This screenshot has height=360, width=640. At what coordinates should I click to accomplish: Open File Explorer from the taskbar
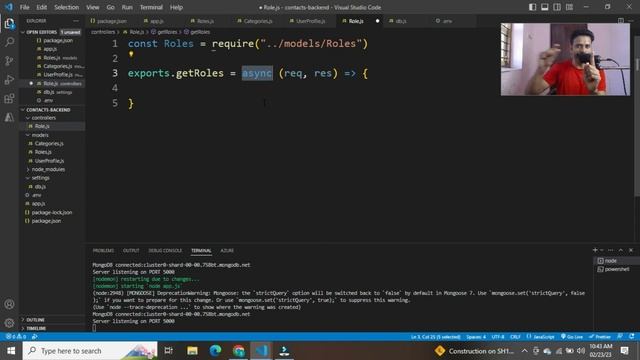[x=192, y=351]
